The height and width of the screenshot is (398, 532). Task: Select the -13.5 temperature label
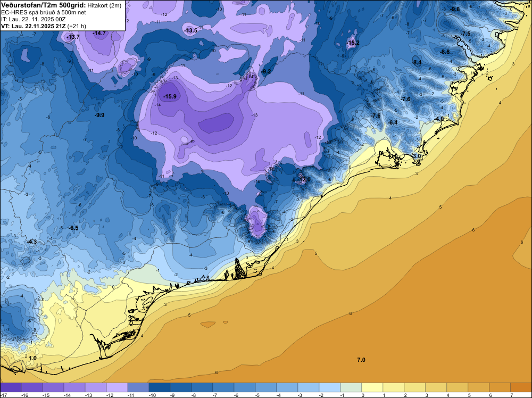pos(190,30)
